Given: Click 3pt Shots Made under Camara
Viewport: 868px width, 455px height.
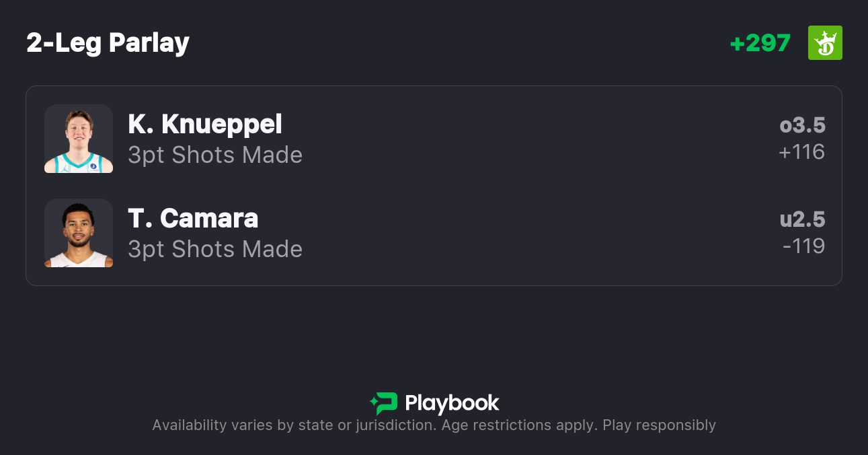Looking at the screenshot, I should pyautogui.click(x=215, y=250).
